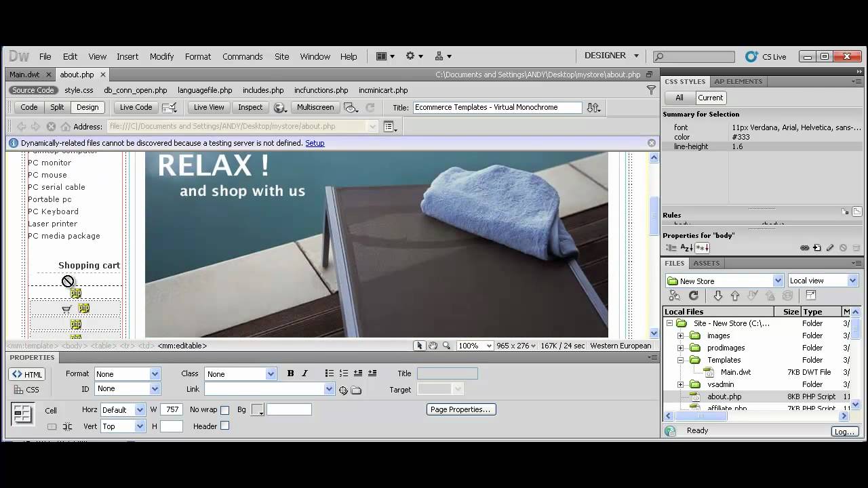Open the zoom percentage 100% dropdown

click(x=474, y=346)
